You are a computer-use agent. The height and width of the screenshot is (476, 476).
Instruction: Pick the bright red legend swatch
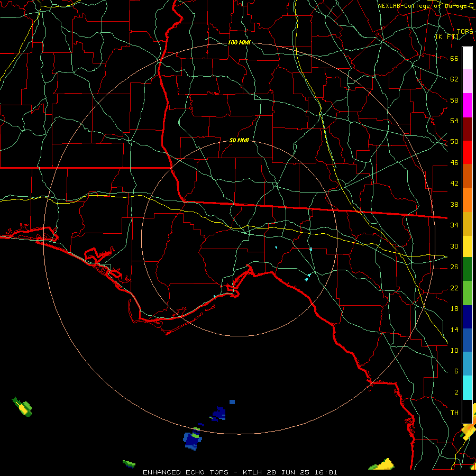click(467, 153)
